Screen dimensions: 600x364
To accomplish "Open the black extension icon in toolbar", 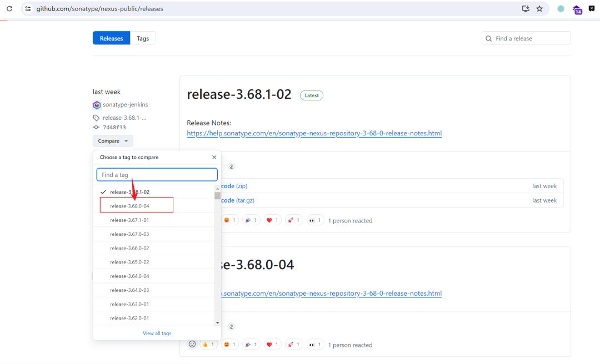I will pos(592,8).
